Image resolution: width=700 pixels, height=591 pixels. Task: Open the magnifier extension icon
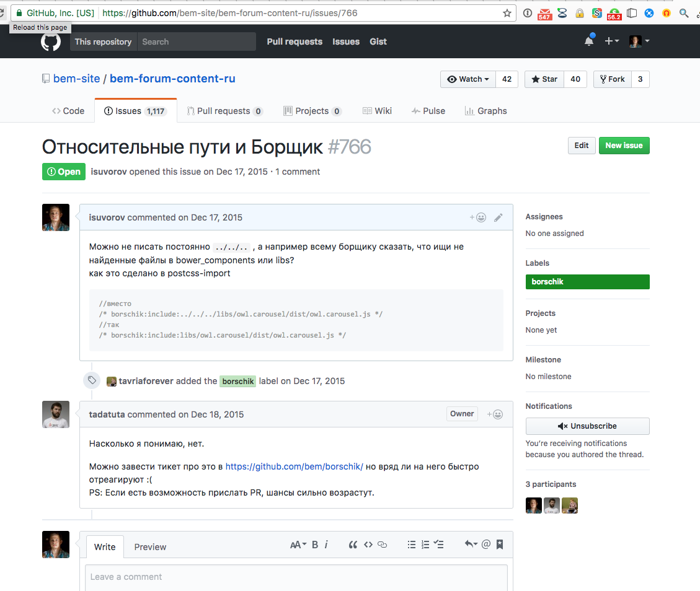point(683,14)
